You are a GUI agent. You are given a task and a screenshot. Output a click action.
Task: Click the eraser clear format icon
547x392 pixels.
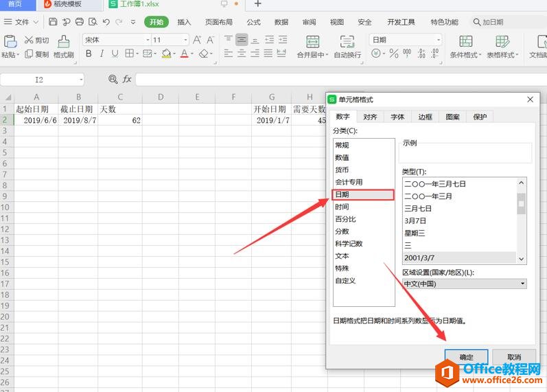tap(203, 54)
